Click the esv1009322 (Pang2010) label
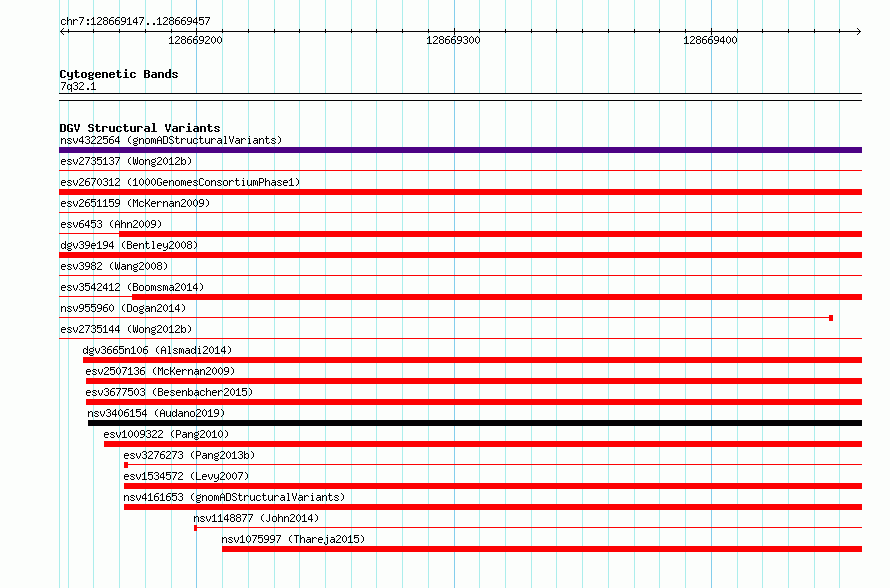The image size is (890, 588). point(166,434)
